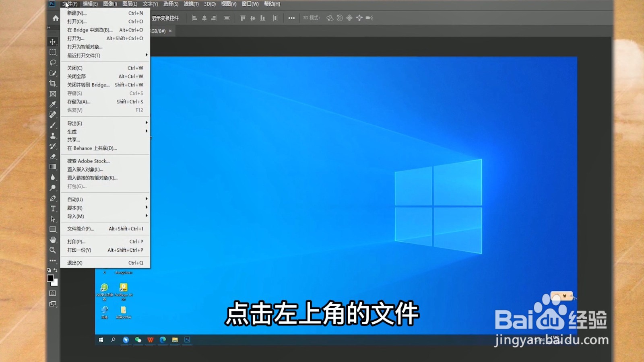Select the Lasso tool
Viewport: 644px width, 362px height.
click(x=52, y=63)
